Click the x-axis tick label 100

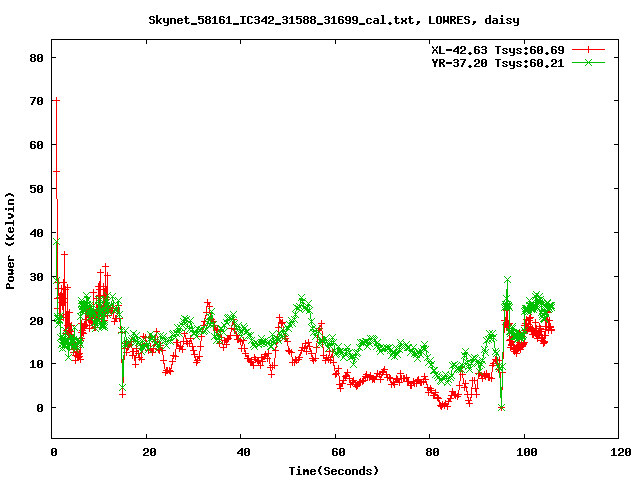click(527, 452)
